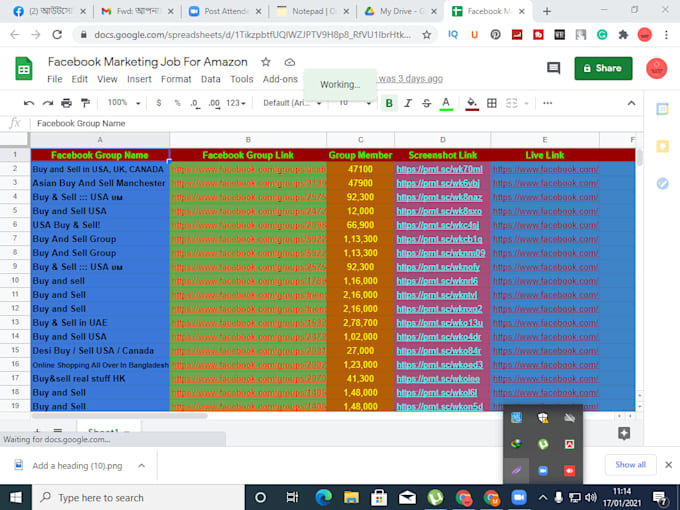Image resolution: width=680 pixels, height=510 pixels.
Task: Click the Explore button at bottom right
Action: point(624,433)
